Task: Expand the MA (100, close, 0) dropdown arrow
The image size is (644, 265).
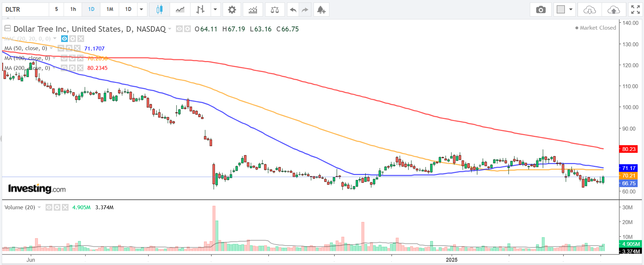Action: [x=54, y=58]
